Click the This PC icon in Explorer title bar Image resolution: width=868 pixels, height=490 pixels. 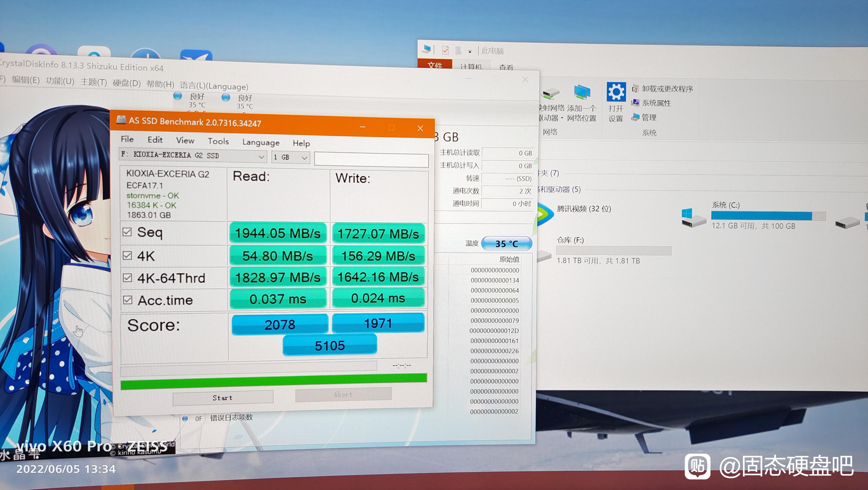(426, 49)
